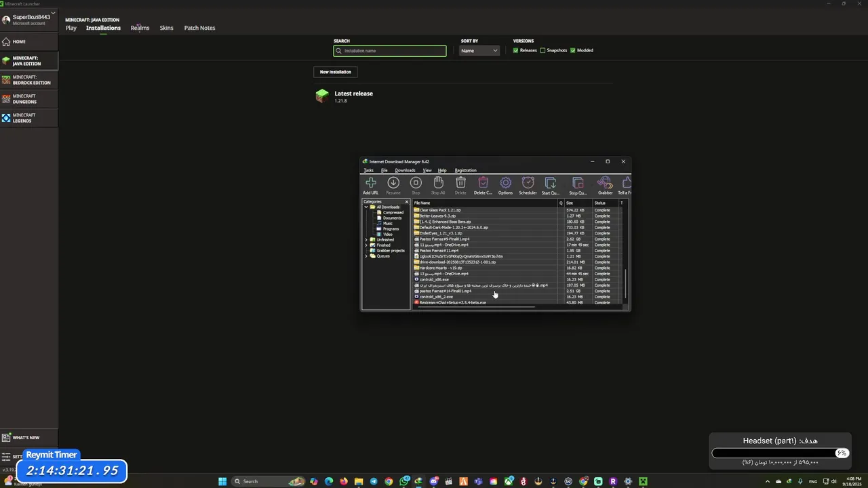Click the Stop All hand icon
This screenshot has height=488, width=868.
pyautogui.click(x=438, y=186)
